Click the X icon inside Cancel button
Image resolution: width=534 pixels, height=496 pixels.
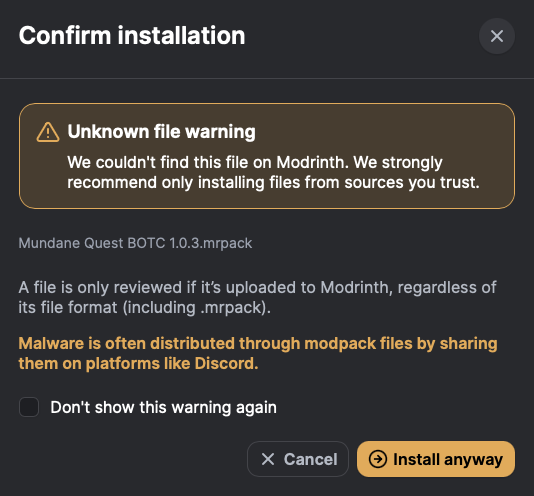[268, 459]
